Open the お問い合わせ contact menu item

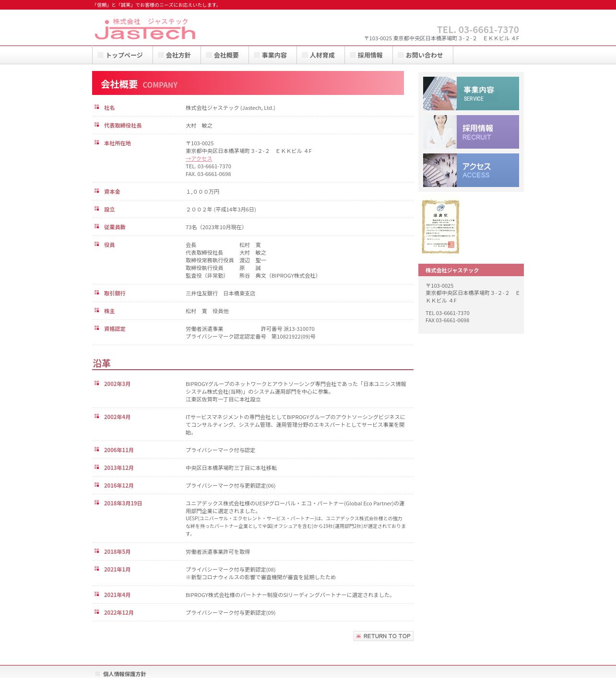pos(423,55)
